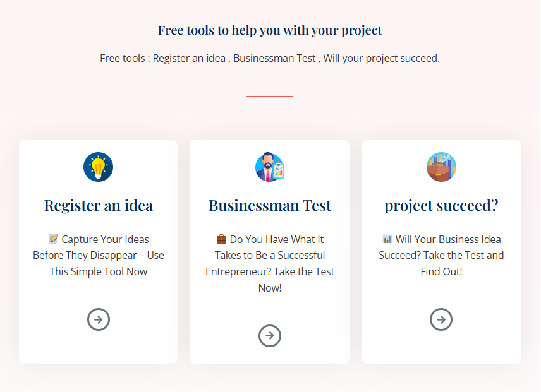Click the bar chart emoji in project card

(387, 239)
